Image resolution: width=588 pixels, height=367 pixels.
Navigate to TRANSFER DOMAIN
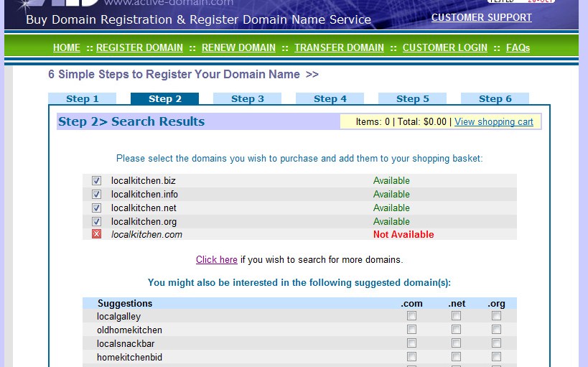click(x=339, y=47)
